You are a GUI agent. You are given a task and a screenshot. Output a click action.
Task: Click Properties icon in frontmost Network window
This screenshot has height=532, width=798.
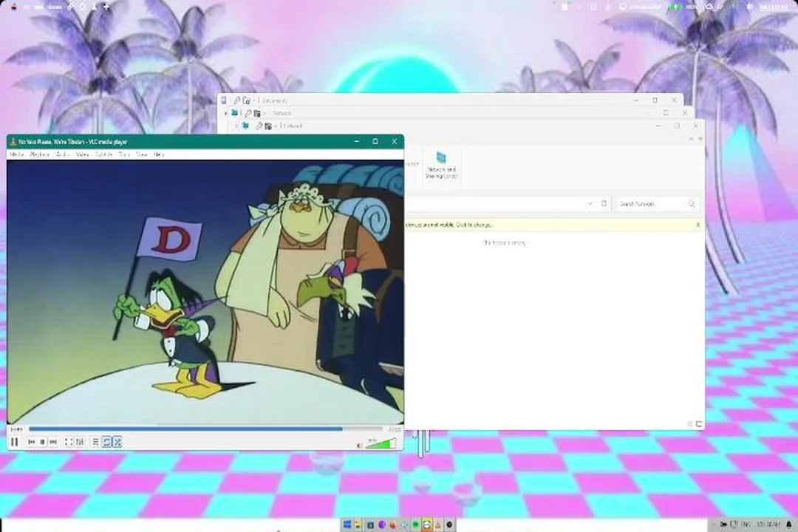pyautogui.click(x=259, y=126)
